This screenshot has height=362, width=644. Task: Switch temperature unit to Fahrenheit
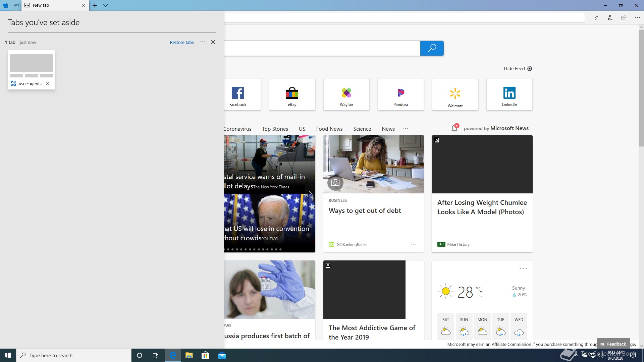click(481, 296)
